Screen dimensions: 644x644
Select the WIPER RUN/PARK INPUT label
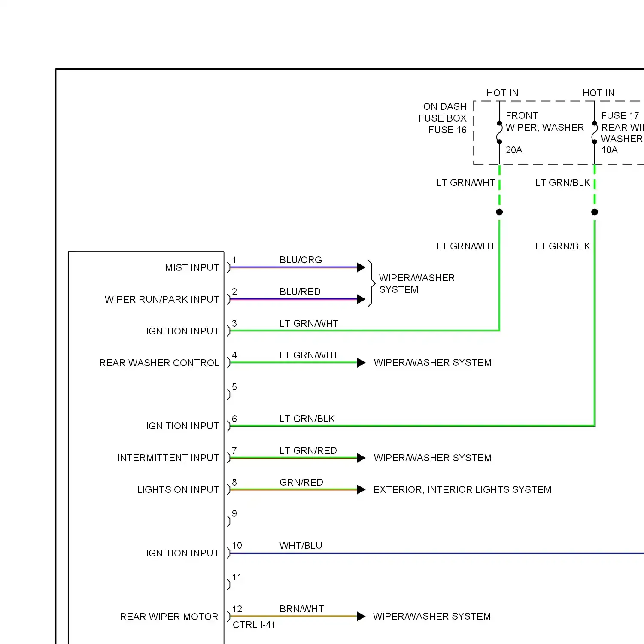point(162,299)
